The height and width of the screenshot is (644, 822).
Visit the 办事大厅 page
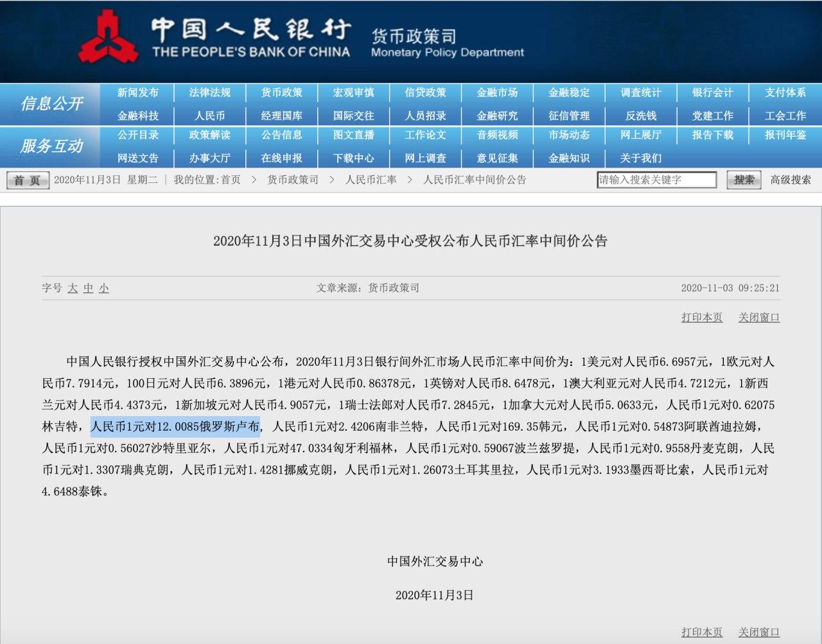pos(210,158)
